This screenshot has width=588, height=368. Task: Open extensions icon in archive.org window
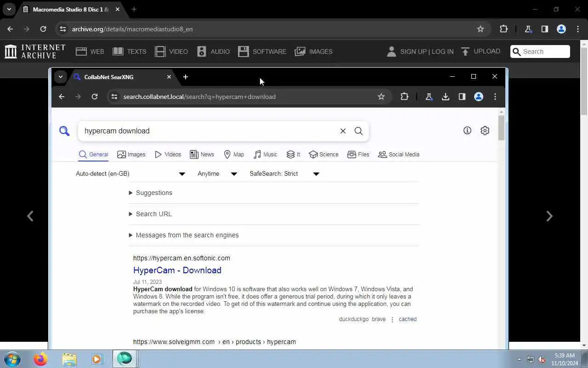503,29
